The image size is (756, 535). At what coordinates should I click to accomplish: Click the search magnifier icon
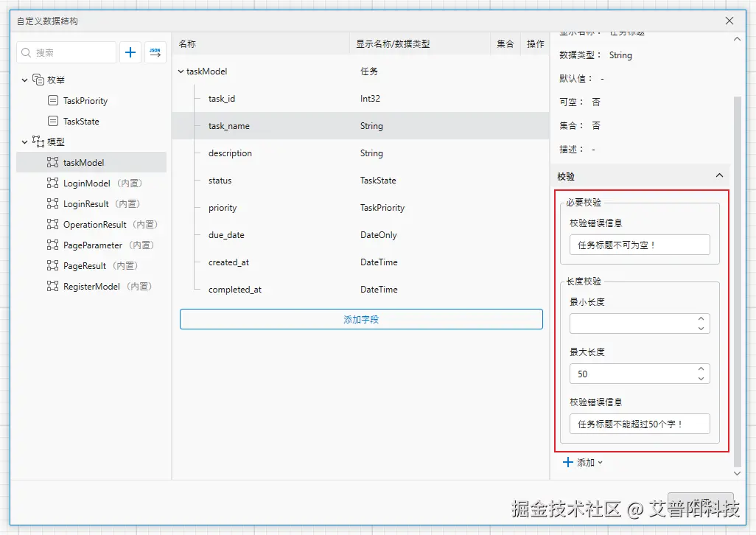[26, 52]
